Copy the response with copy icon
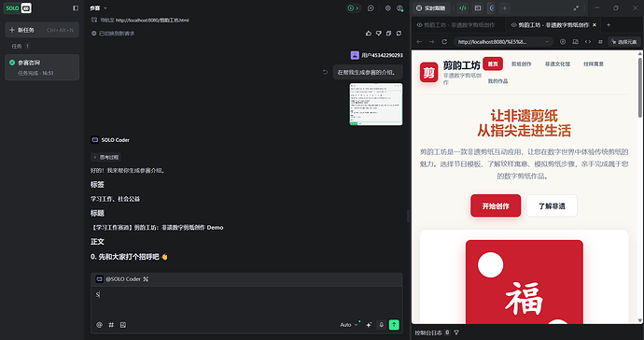Screen dimensions: 644x340 [388, 34]
